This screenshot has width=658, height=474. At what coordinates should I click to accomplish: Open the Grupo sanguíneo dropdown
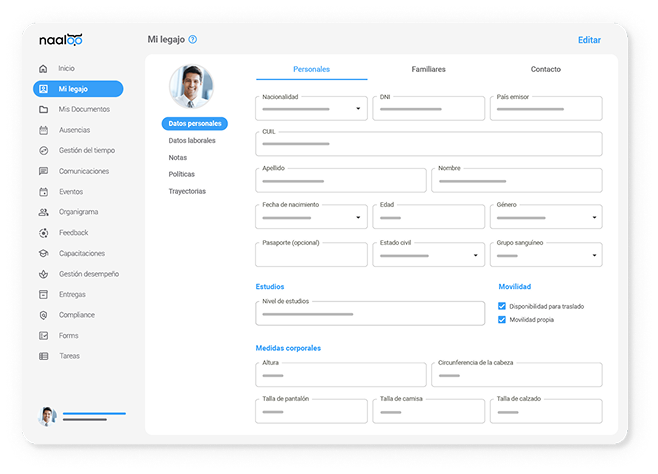pyautogui.click(x=594, y=255)
